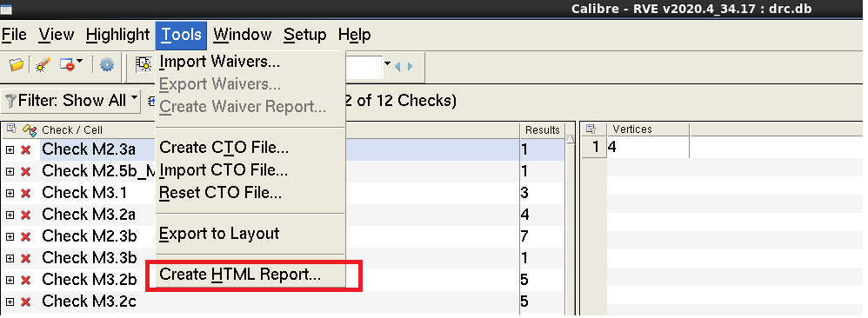Image resolution: width=868 pixels, height=318 pixels.
Task: Choose Import Waivers... from the Tools menu
Action: 250,62
